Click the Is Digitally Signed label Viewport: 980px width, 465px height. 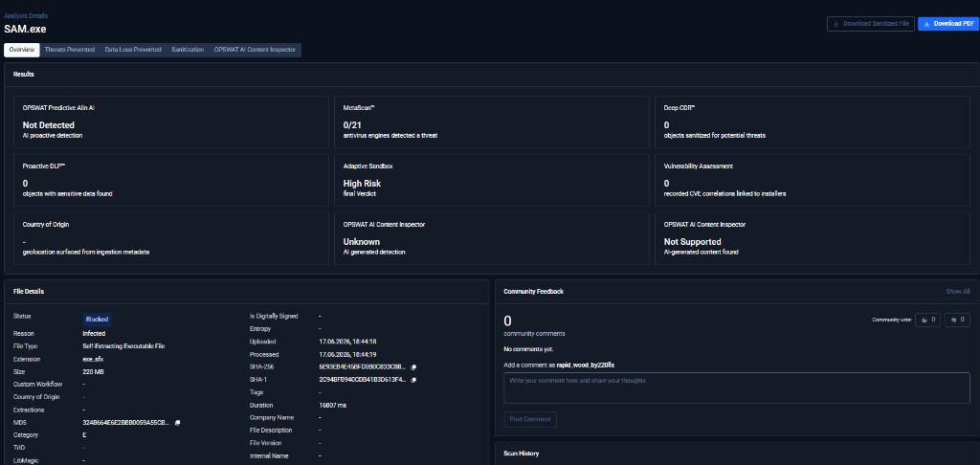pos(274,317)
